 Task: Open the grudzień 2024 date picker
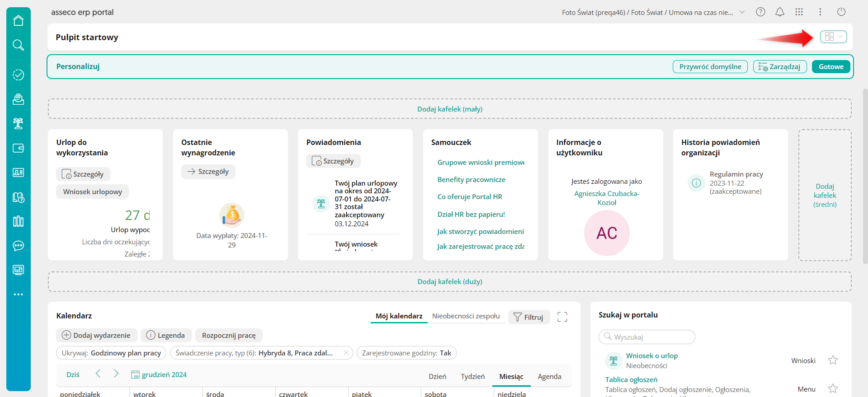click(159, 374)
